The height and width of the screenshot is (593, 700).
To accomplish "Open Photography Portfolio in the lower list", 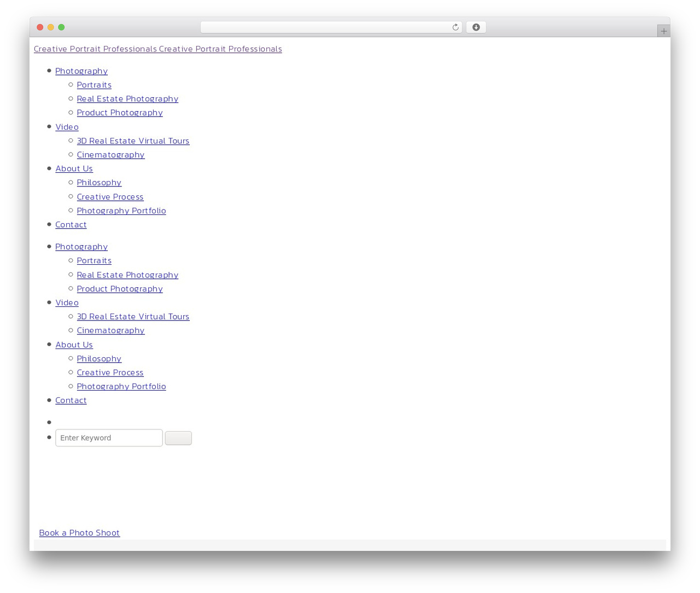I will tap(121, 386).
